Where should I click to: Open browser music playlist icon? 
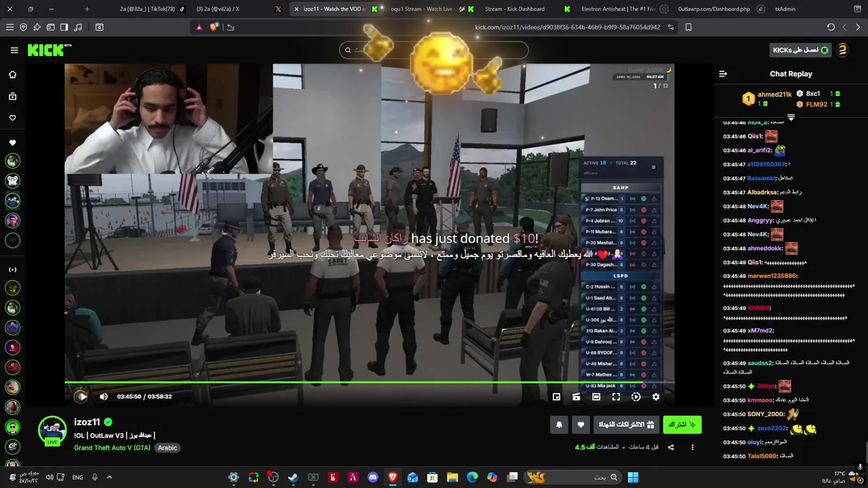point(78,27)
